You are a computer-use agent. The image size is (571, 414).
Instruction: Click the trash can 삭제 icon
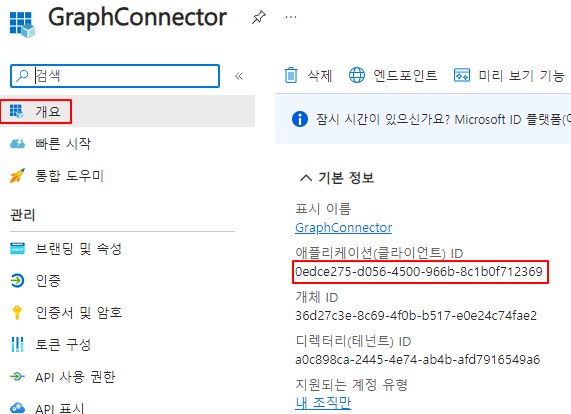291,75
